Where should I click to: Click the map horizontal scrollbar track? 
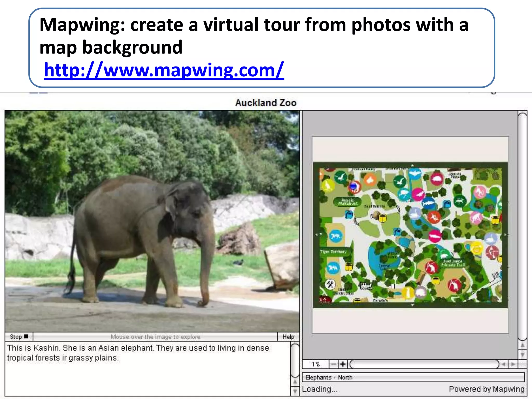(x=424, y=364)
